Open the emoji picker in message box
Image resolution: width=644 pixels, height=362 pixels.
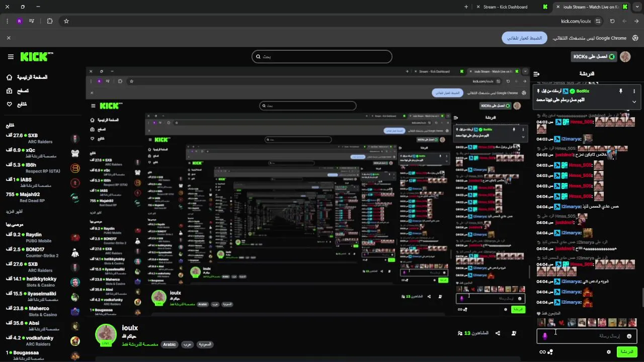629,336
